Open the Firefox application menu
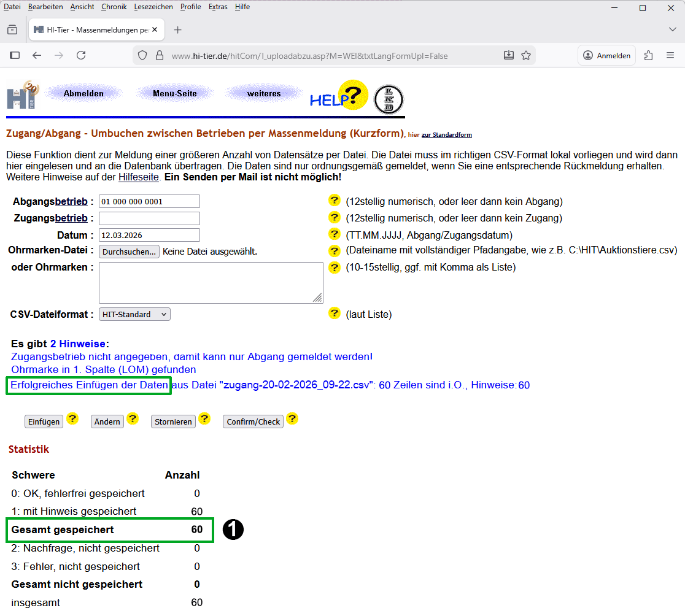Screen dimensions: 685x616 (x=671, y=55)
